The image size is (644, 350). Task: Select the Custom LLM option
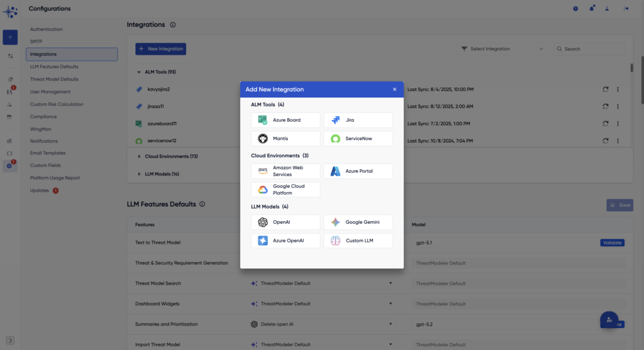pos(358,241)
